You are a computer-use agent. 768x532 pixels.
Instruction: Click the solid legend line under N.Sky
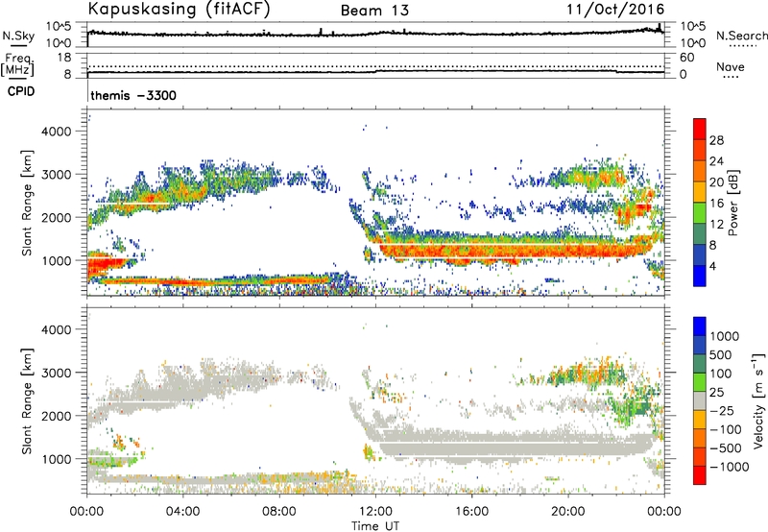point(19,45)
